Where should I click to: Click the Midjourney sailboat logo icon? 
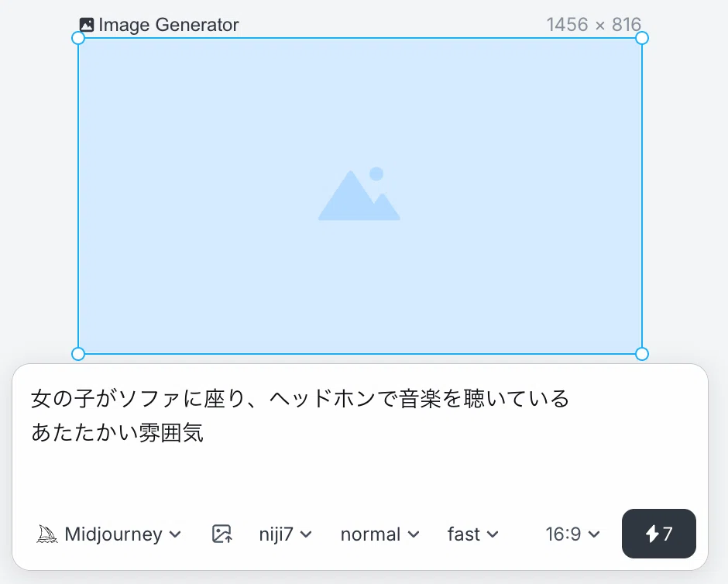point(47,534)
